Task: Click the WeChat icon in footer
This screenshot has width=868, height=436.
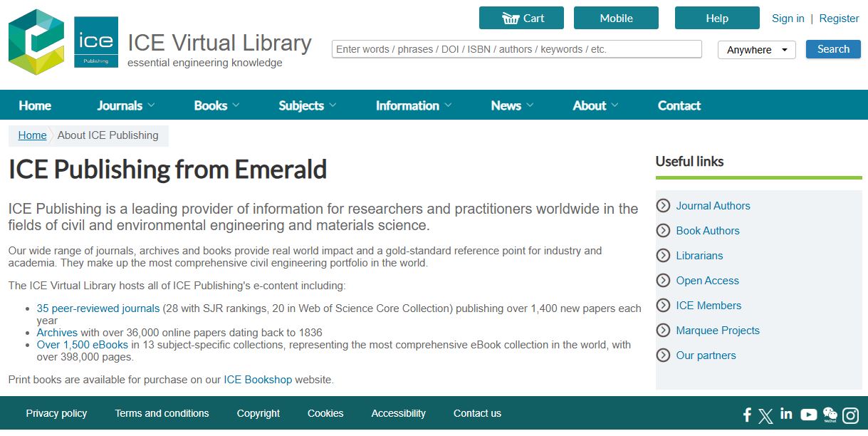Action: pos(830,415)
